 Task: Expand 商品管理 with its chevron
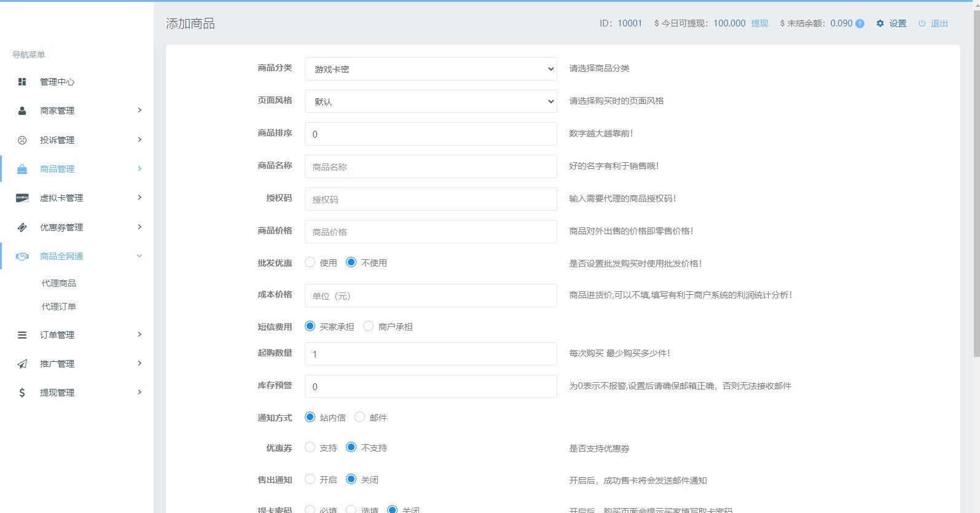(139, 168)
